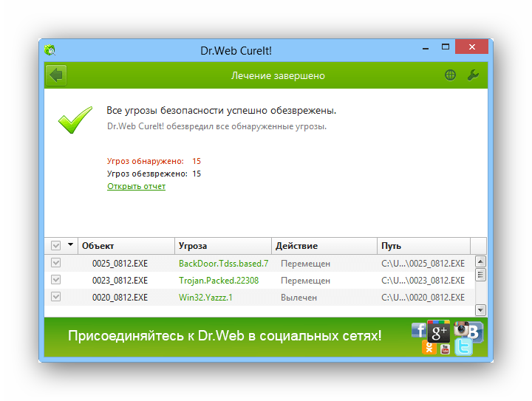This screenshot has width=532, height=401.
Task: Open the YouTube social icon
Action: (x=445, y=349)
